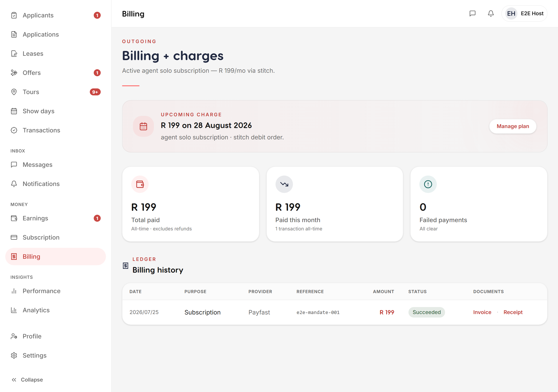Click the Applicants badge showing 1
Viewport: 558px width, 392px height.
(x=97, y=15)
